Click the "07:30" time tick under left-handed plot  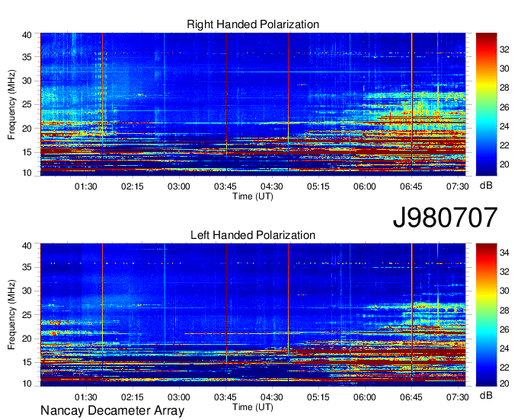point(458,397)
